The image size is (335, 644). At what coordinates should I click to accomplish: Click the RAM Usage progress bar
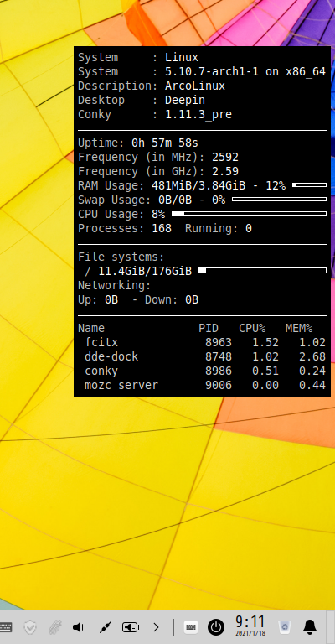(309, 185)
